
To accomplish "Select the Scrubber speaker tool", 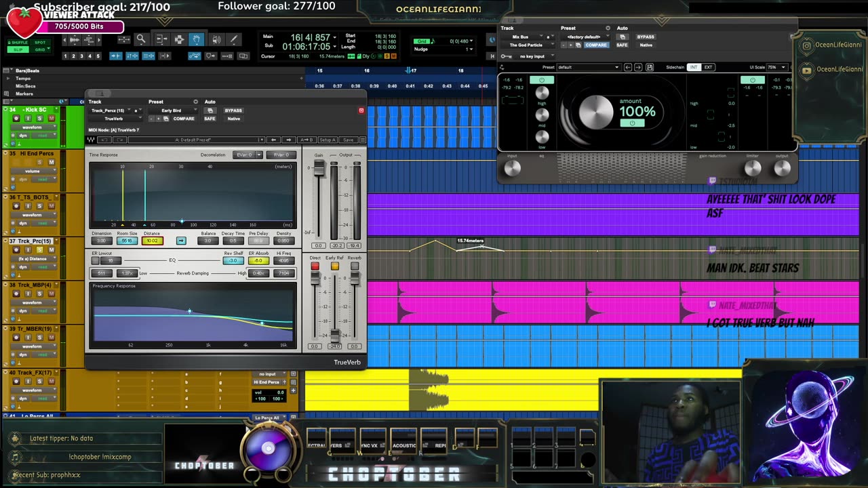I will (216, 39).
